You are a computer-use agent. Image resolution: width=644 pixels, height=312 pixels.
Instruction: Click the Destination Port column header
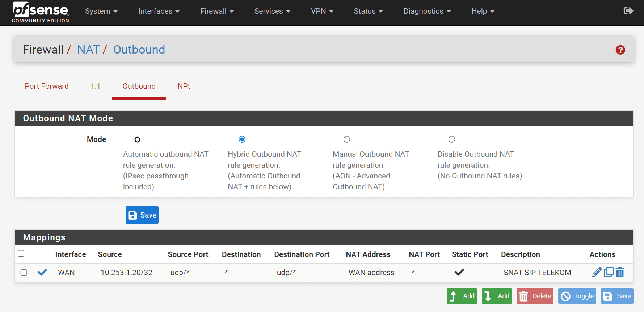pyautogui.click(x=302, y=254)
